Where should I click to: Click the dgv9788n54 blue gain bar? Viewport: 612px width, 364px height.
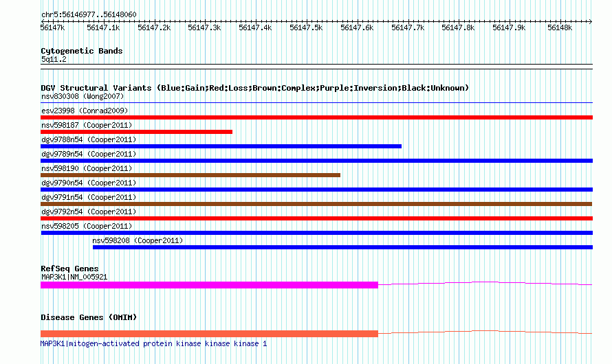pos(221,146)
